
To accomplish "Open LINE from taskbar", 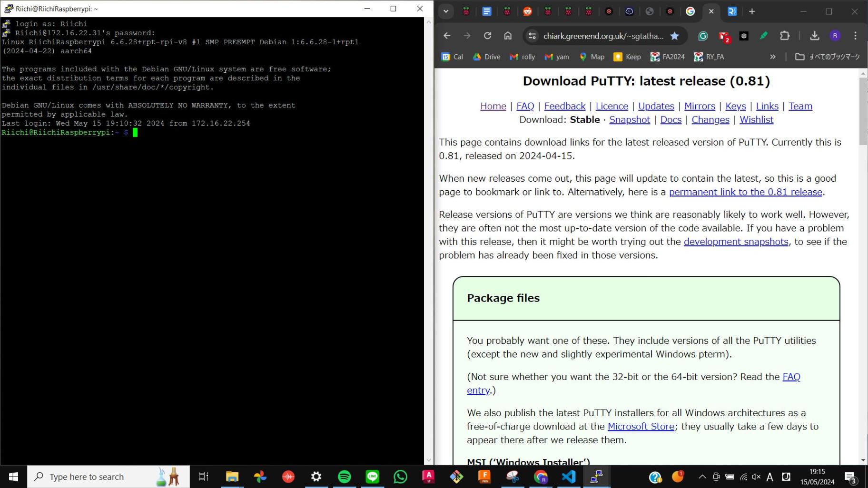I will coord(372,477).
